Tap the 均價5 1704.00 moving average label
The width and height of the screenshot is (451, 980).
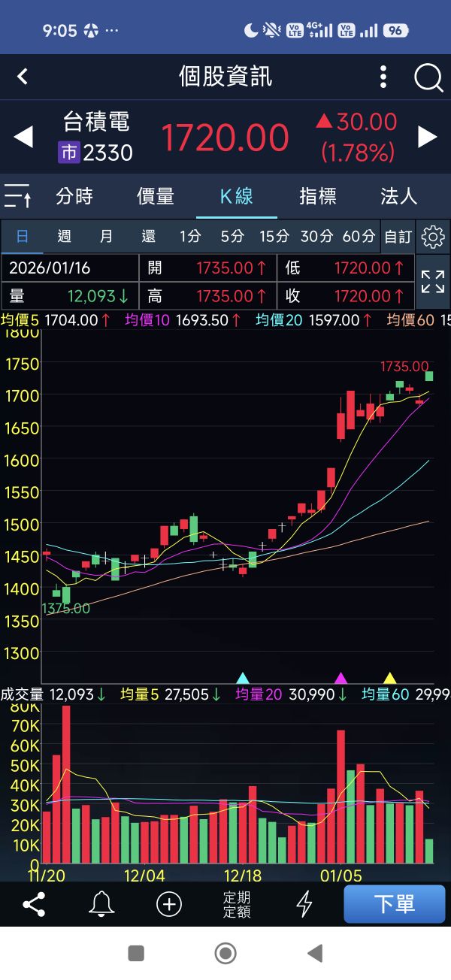56,320
